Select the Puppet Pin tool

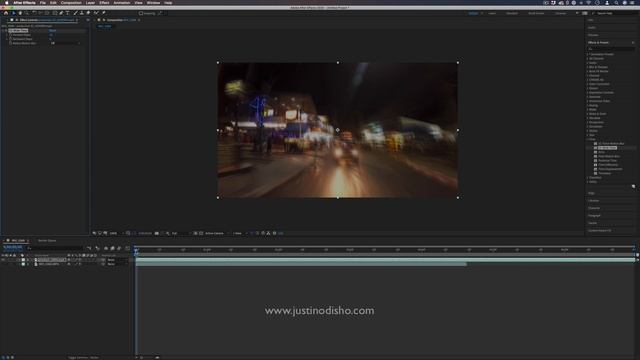click(104, 13)
